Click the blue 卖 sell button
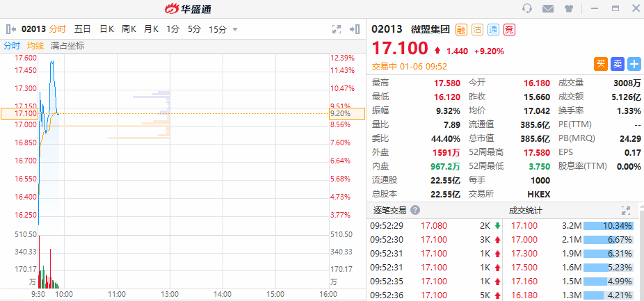This screenshot has width=644, height=301. [x=618, y=64]
